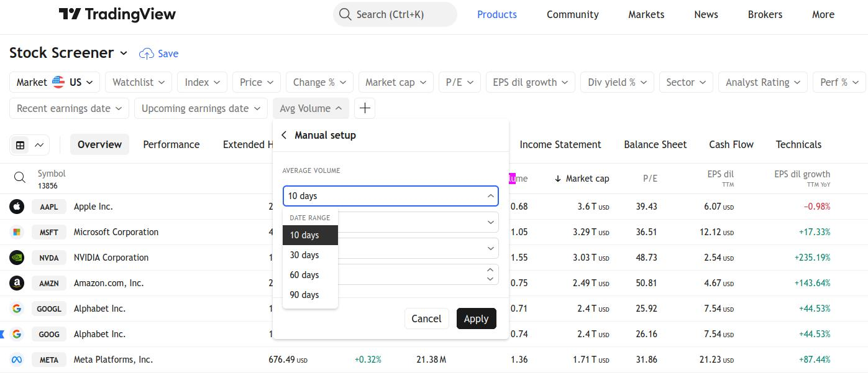
Task: Collapse the Avg Volume filter
Action: click(311, 108)
